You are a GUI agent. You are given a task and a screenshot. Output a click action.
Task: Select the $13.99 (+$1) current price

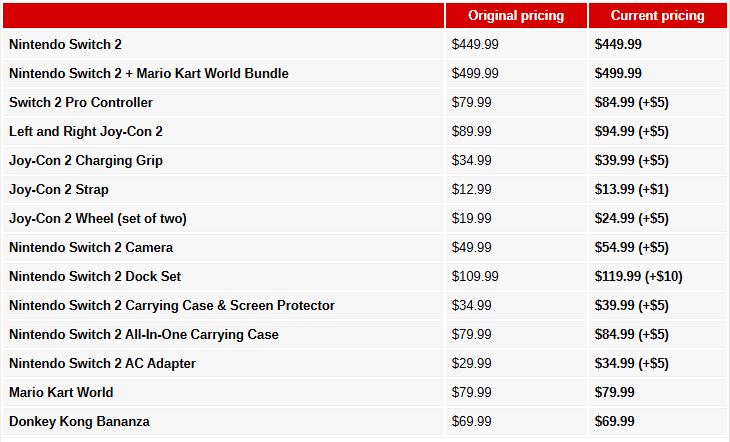[x=631, y=190]
